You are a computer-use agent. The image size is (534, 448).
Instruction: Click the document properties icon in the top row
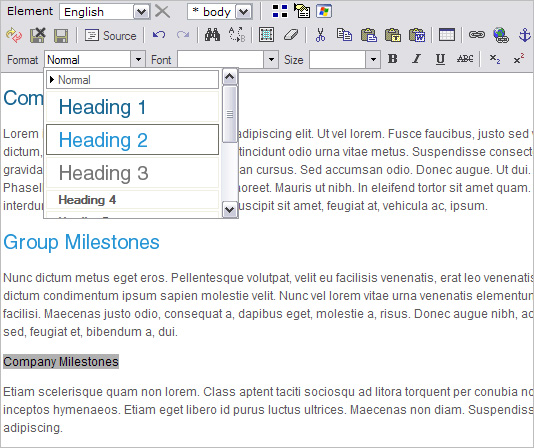(x=302, y=11)
